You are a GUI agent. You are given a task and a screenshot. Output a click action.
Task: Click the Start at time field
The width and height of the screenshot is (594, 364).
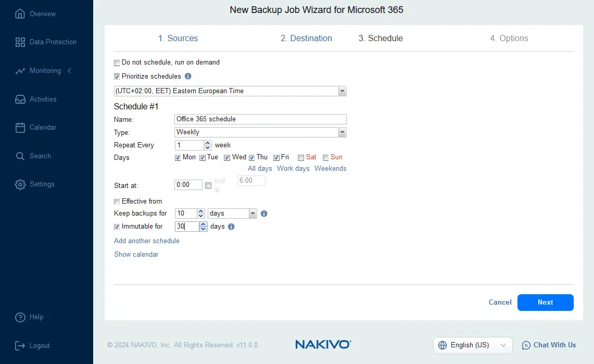pos(188,185)
